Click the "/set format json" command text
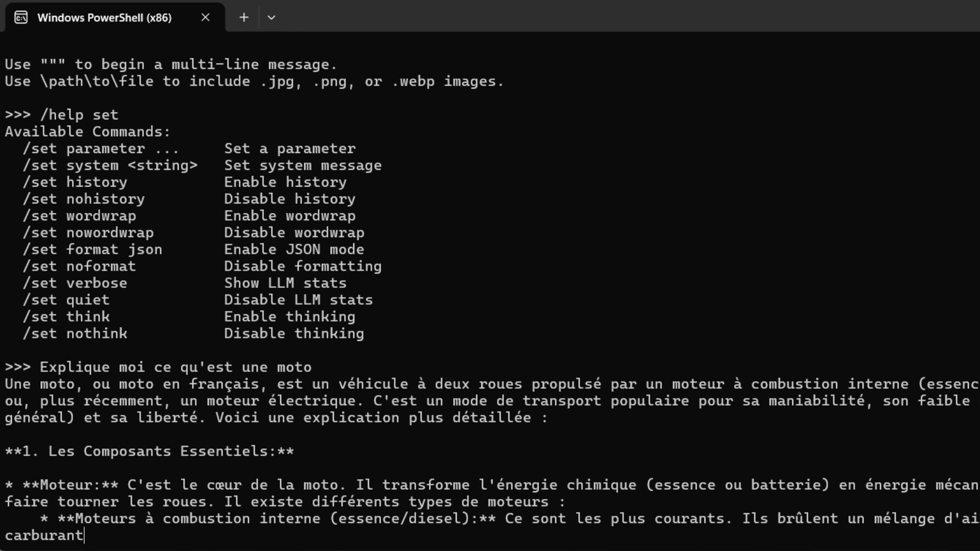The height and width of the screenshot is (551, 980). click(92, 249)
